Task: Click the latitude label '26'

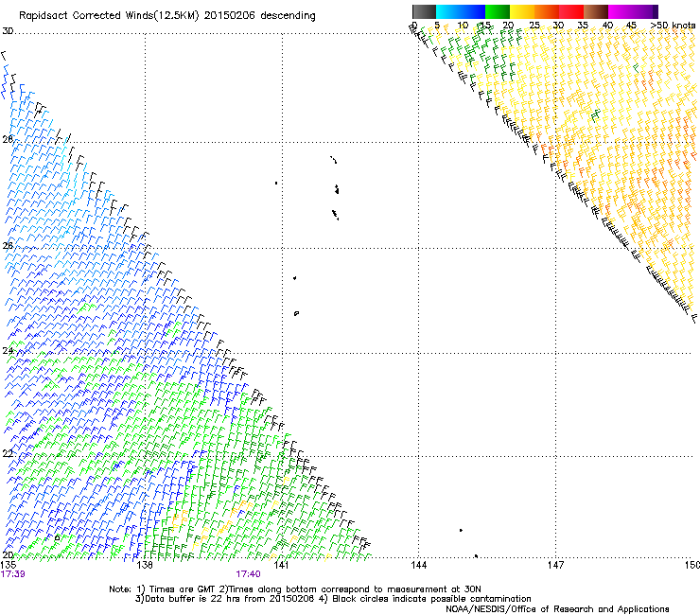Action: coord(8,245)
